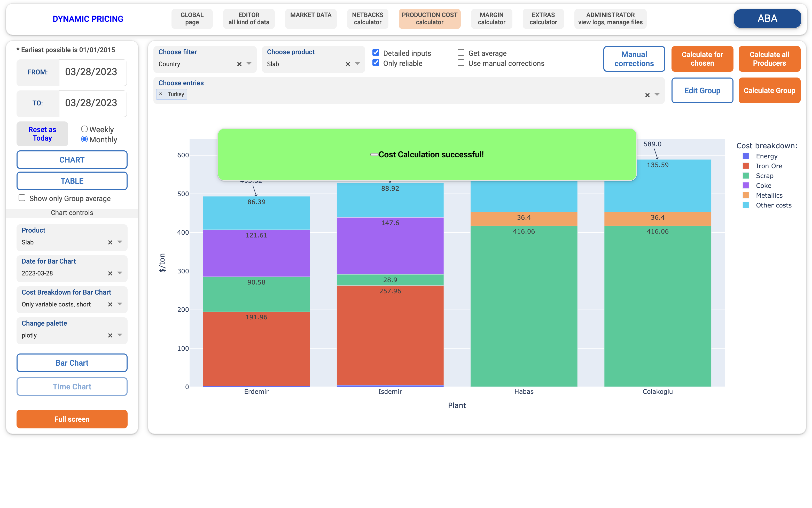Clear the Date for Bar Chart value

click(x=110, y=273)
